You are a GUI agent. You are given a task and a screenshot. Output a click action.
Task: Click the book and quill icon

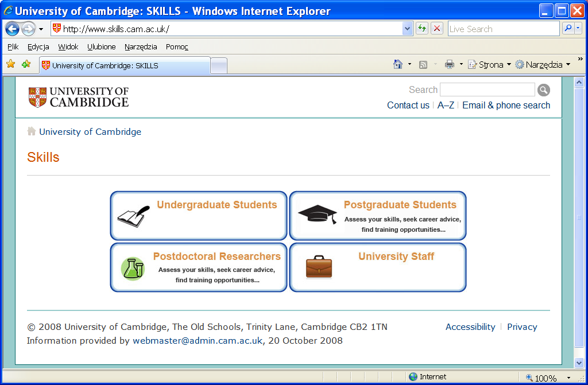coord(133,216)
